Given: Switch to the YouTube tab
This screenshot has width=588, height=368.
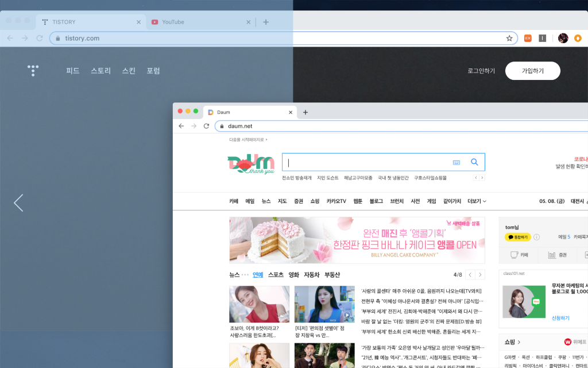Looking at the screenshot, I should pyautogui.click(x=200, y=22).
